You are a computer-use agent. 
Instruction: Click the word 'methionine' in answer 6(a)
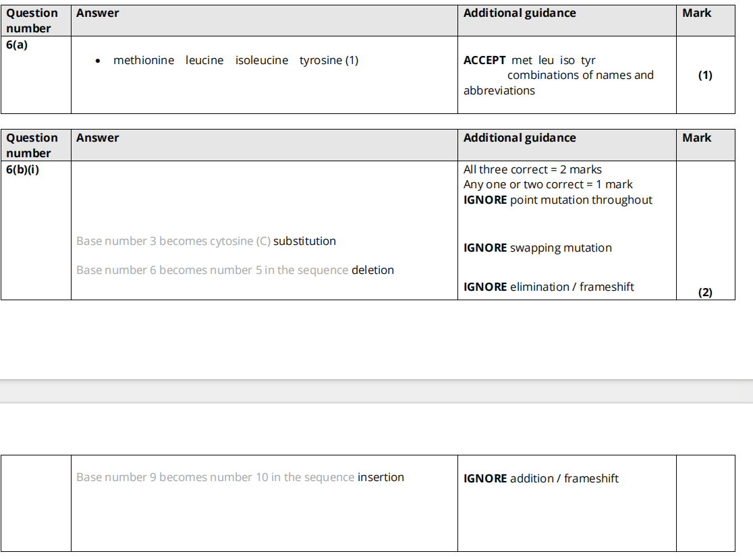144,61
